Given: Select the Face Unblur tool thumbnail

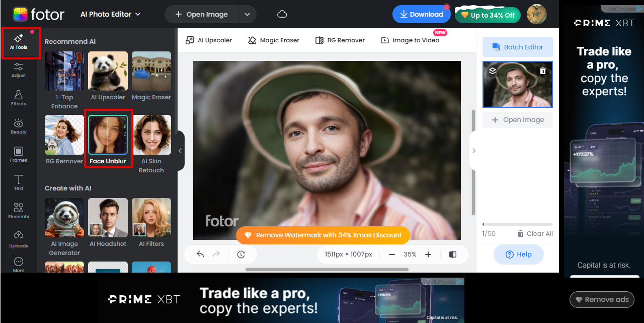Looking at the screenshot, I should [x=108, y=135].
